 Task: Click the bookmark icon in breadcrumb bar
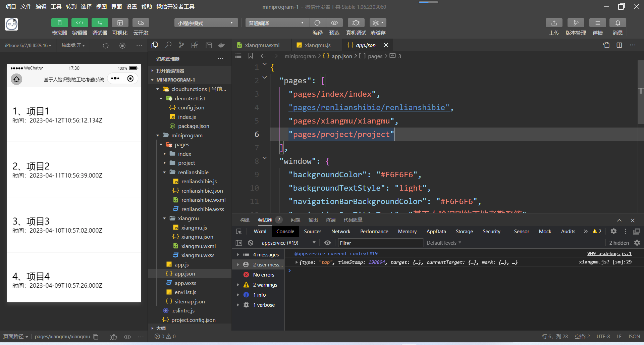(x=251, y=56)
